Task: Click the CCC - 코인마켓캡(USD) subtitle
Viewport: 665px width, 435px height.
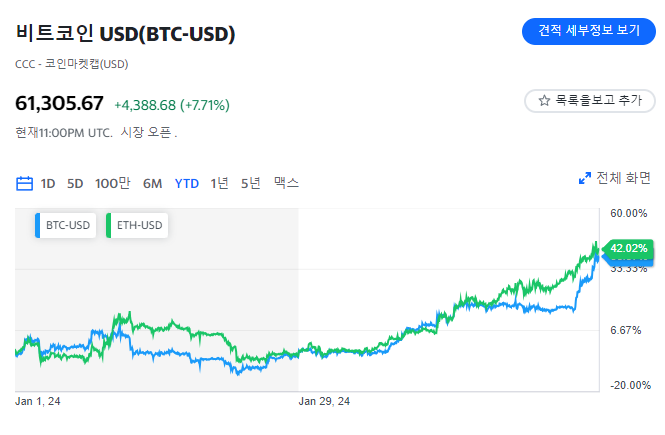Action: [x=72, y=64]
